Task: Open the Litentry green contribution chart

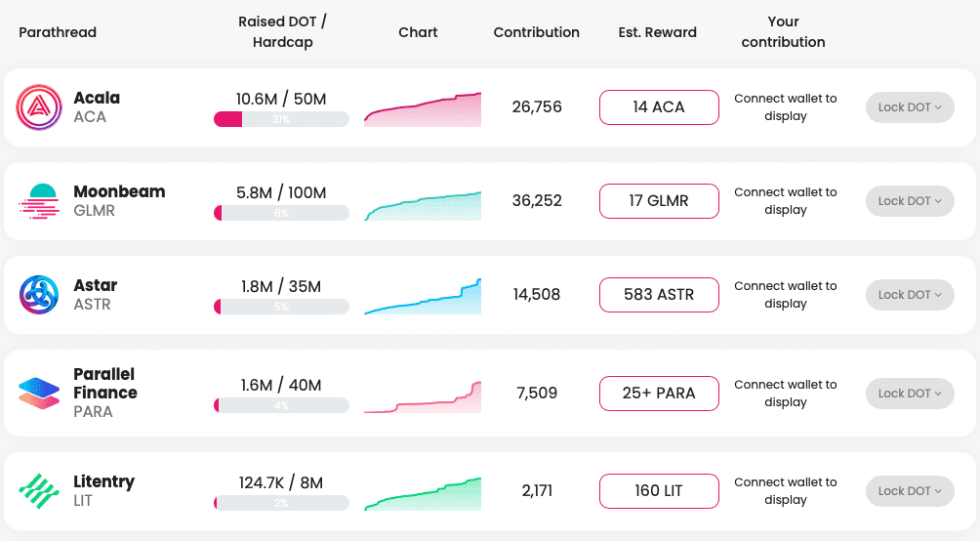Action: pyautogui.click(x=423, y=494)
